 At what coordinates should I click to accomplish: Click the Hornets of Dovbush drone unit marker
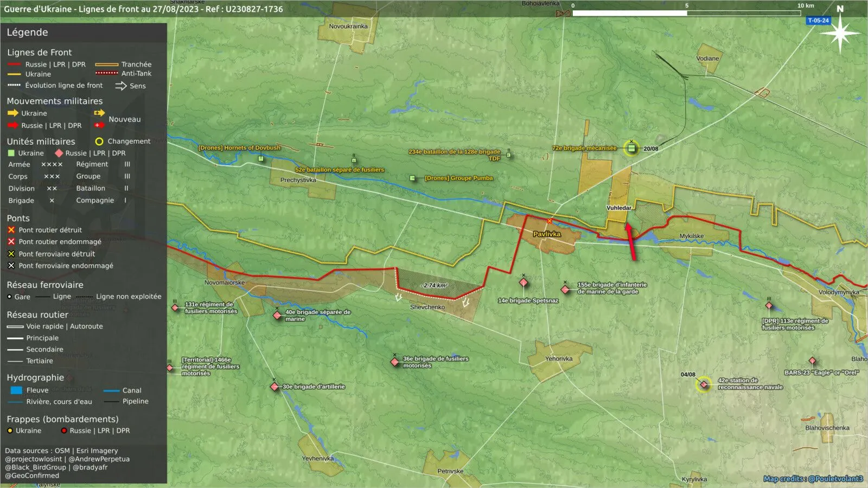(261, 159)
